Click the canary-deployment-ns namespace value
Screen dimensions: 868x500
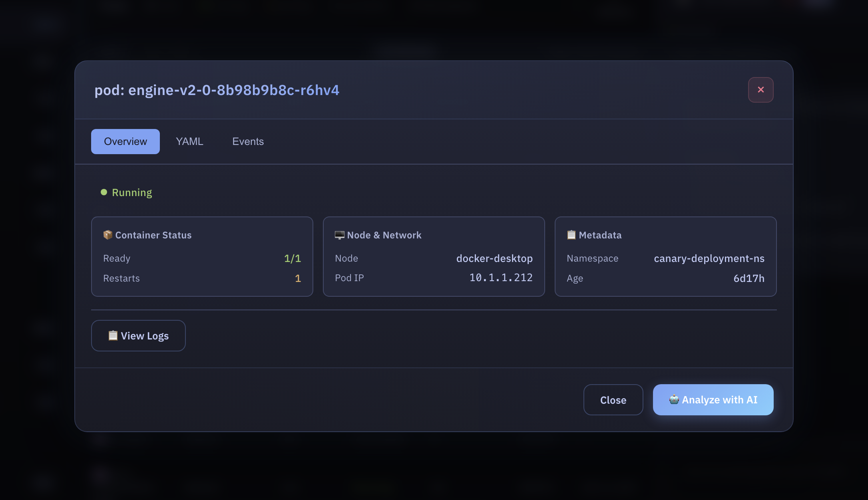pos(709,258)
